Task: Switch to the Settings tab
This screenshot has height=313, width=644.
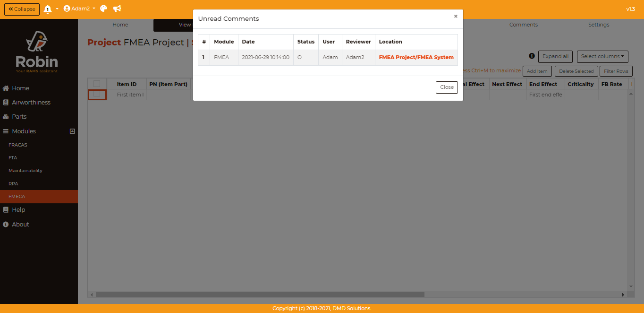Action: [x=598, y=25]
